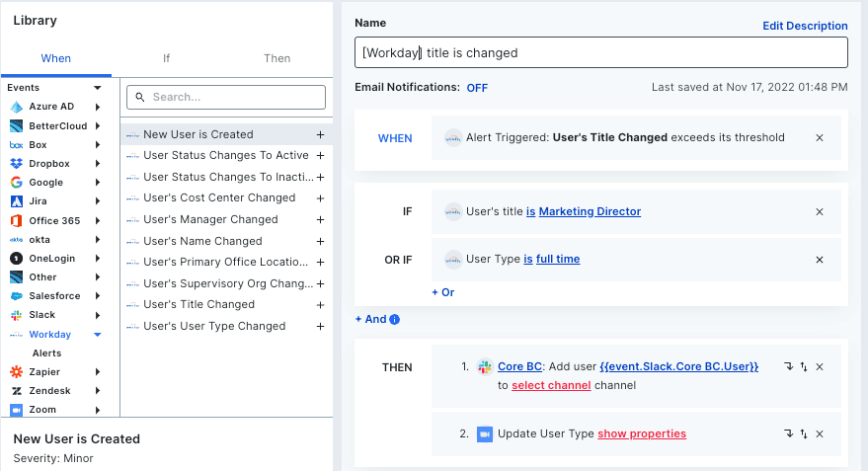Click the Jira logo icon
The height and width of the screenshot is (471, 868).
17,201
